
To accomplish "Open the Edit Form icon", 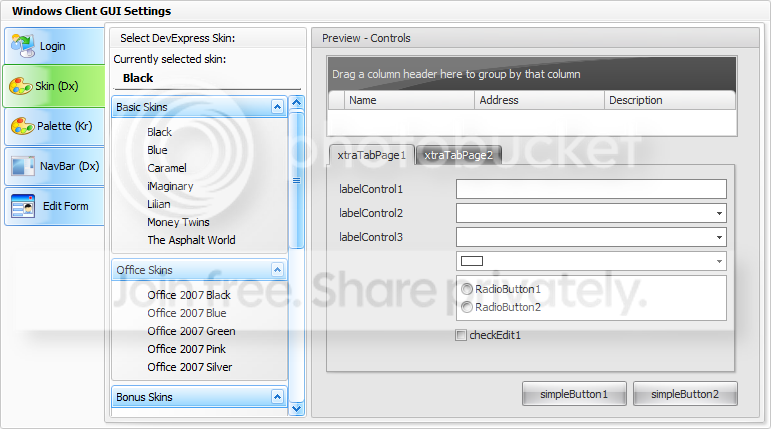I will pos(23,206).
